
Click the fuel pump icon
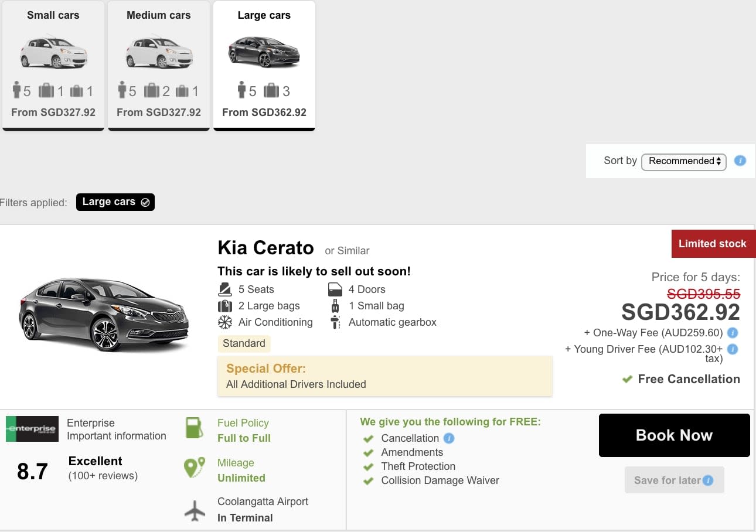(194, 428)
